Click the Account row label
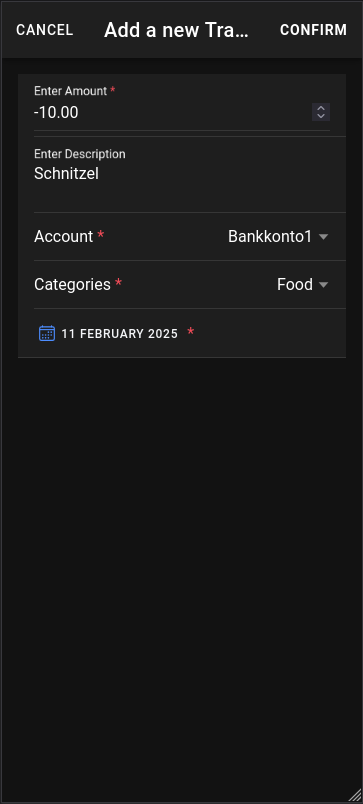 (x=64, y=236)
